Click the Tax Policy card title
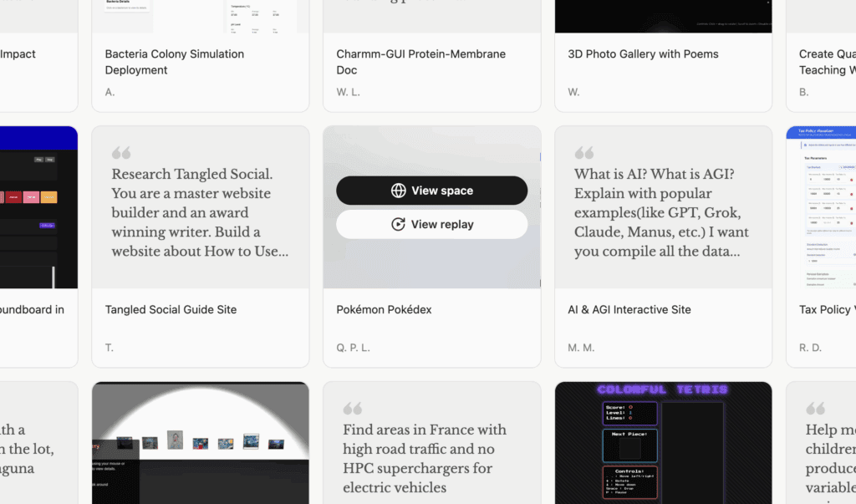856x504 pixels. click(827, 309)
